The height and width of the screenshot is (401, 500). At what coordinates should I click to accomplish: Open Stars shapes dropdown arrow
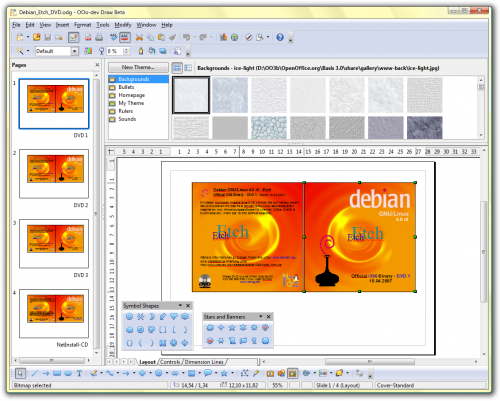pos(232,373)
